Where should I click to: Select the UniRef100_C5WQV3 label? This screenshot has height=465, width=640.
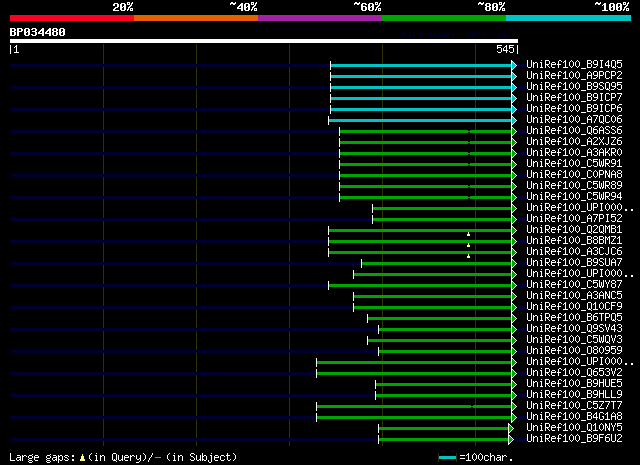point(574,340)
